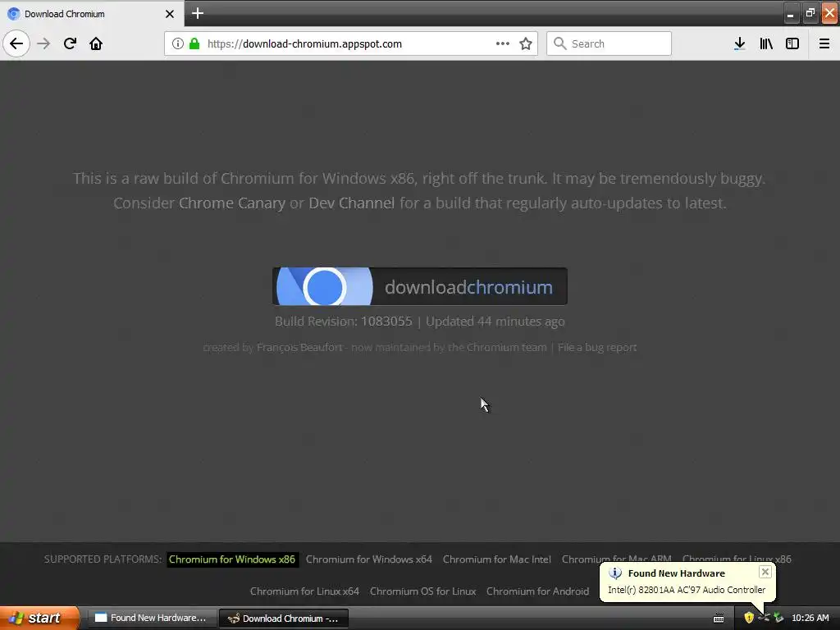840x630 pixels.
Task: Switch to Download Chromium taskbar button
Action: click(284, 619)
